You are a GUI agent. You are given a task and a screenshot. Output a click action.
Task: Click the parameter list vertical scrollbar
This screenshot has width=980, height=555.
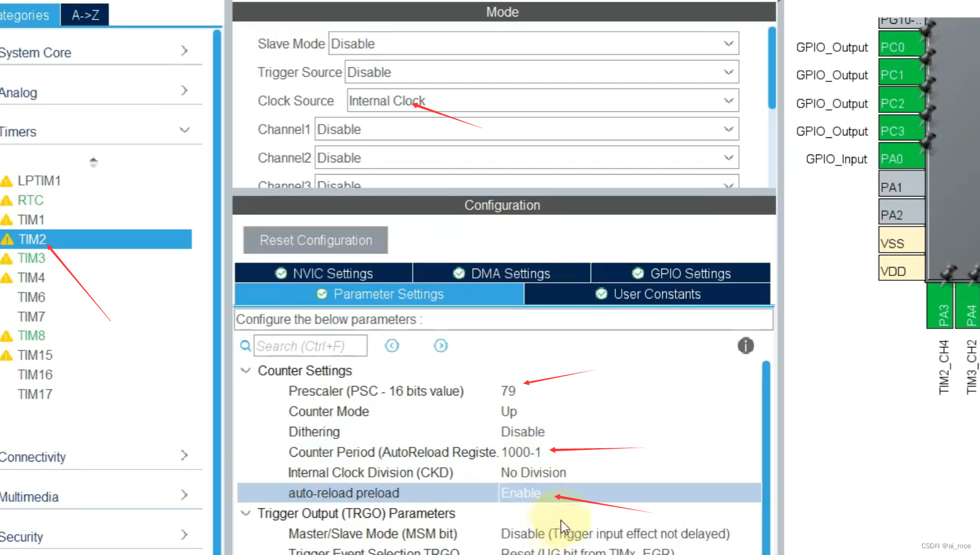(x=766, y=458)
